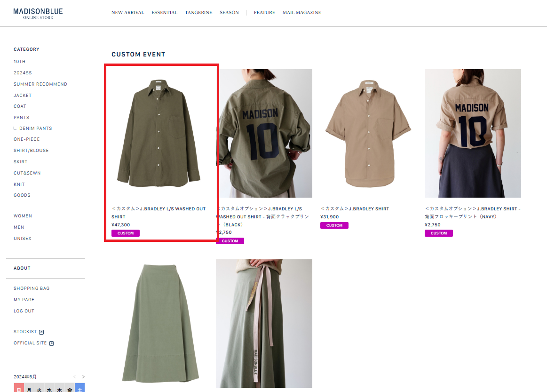Click the MADISONBLUE Online Store logo
Screen dimensions: 547x392
click(38, 13)
